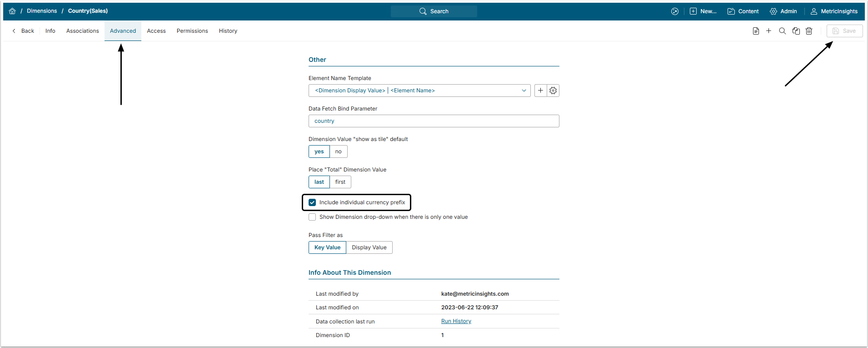Set show as tile default to no
Image resolution: width=868 pixels, height=348 pixels.
pyautogui.click(x=338, y=151)
